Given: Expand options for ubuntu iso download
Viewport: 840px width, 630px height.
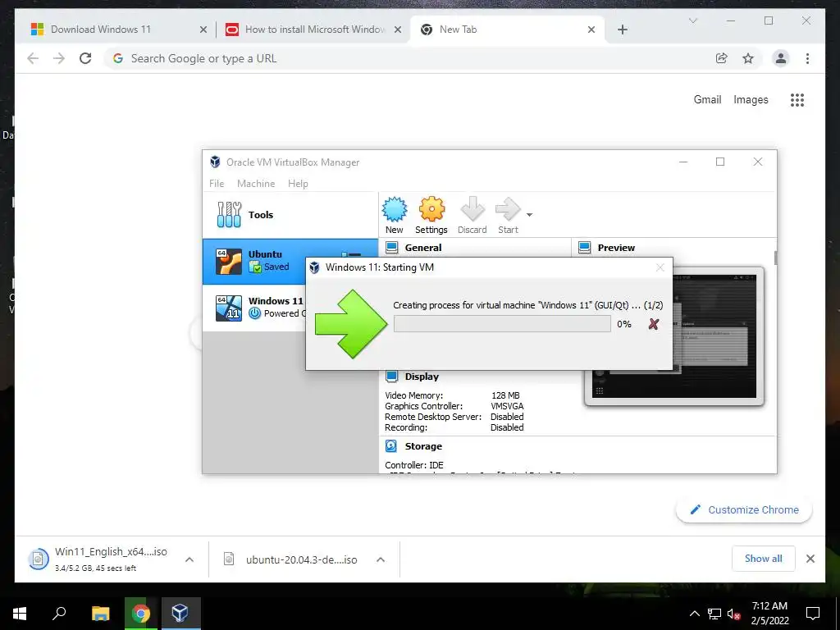Looking at the screenshot, I should pyautogui.click(x=381, y=559).
